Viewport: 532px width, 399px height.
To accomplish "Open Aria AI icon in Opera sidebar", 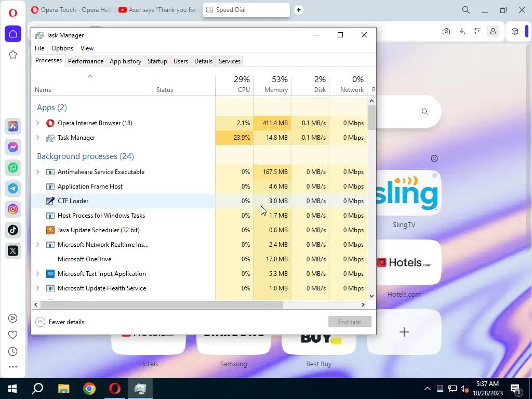I will [x=13, y=126].
